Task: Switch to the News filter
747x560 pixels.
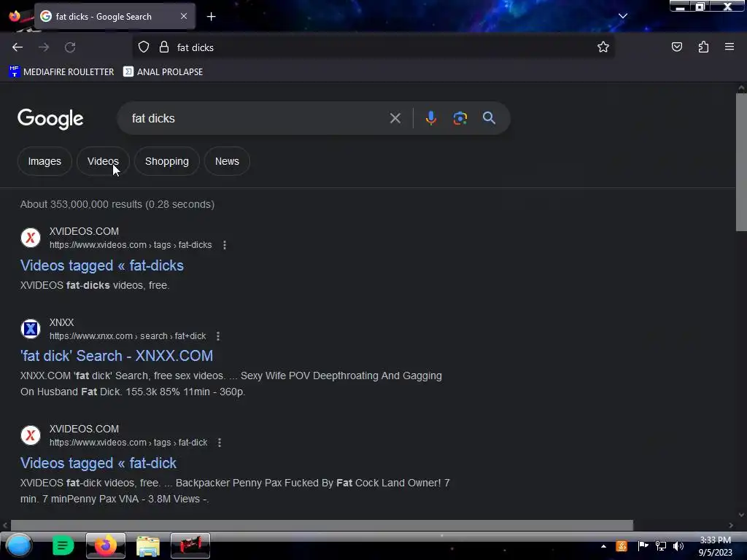Action: pos(227,161)
